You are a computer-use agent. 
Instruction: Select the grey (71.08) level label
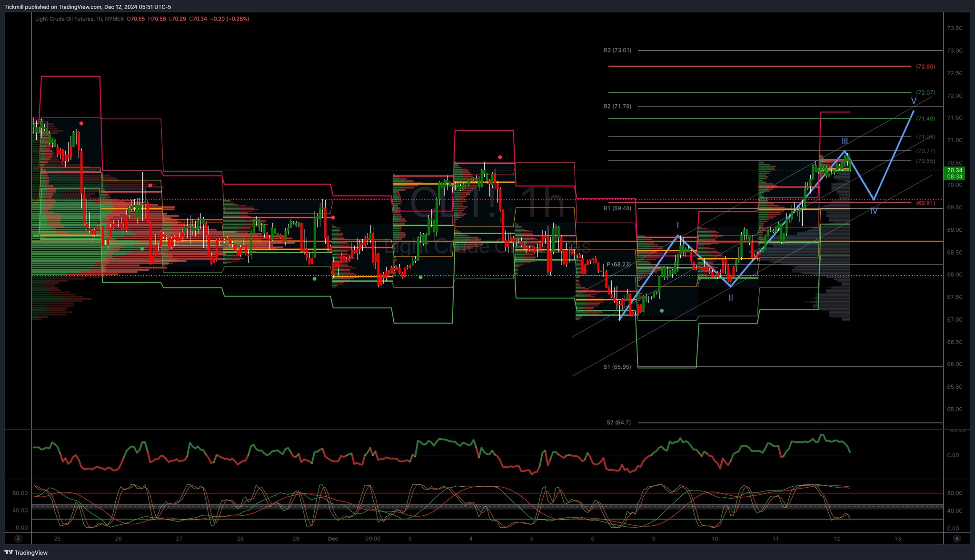(x=925, y=137)
